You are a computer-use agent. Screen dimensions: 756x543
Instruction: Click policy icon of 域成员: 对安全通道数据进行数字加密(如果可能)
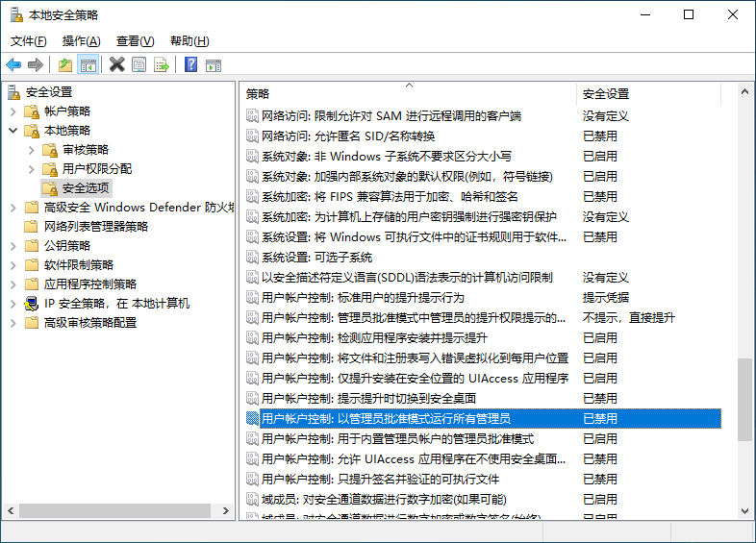tap(252, 499)
